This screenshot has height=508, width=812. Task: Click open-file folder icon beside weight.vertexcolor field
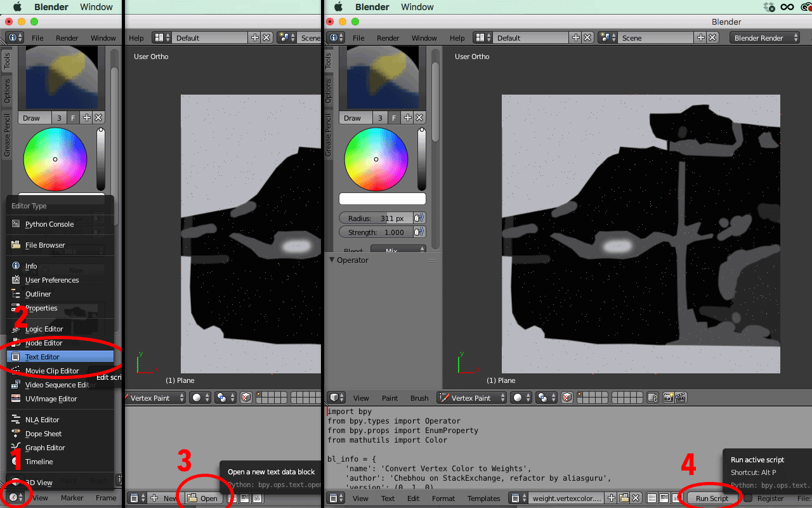click(x=624, y=498)
